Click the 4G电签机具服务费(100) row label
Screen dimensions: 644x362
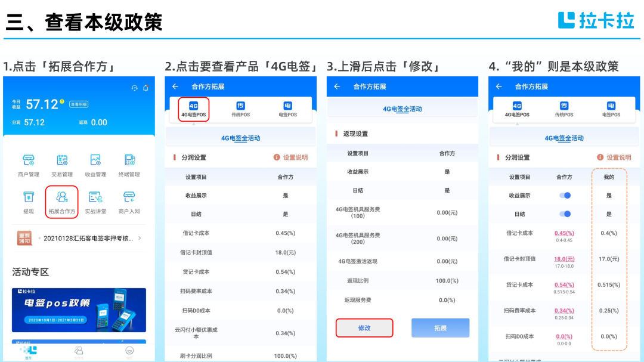(x=358, y=212)
